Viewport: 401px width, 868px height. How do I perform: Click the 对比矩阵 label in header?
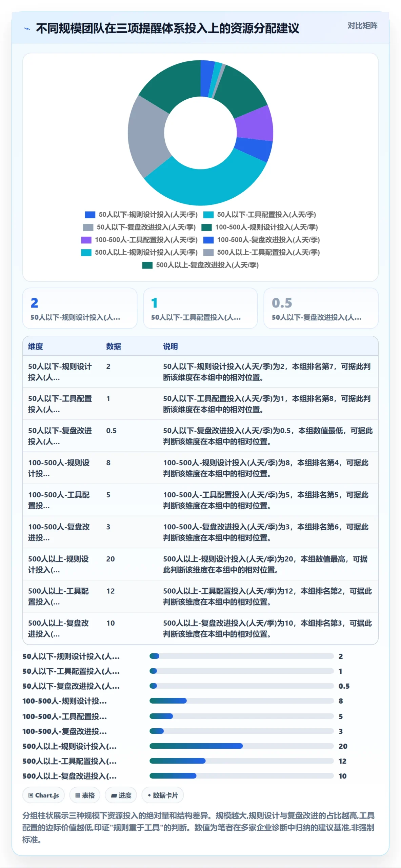pos(362,26)
